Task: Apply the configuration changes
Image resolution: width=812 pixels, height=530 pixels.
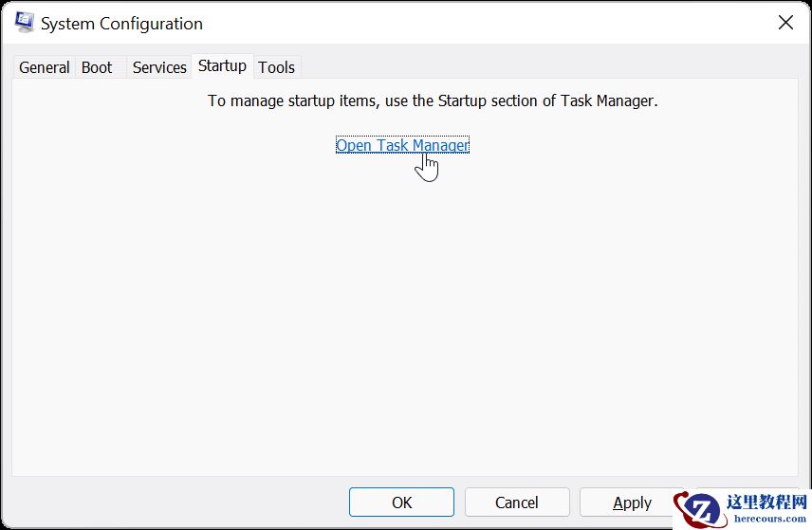Action: tap(632, 503)
